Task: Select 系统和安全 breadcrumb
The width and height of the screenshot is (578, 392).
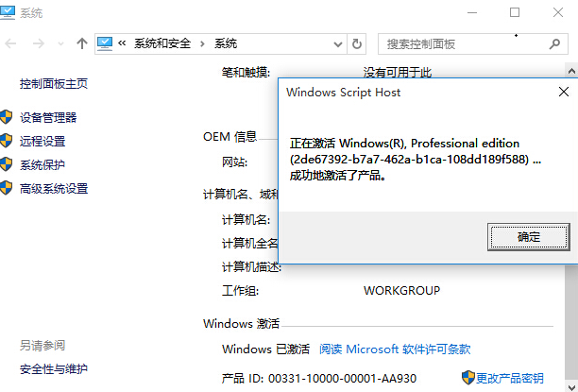Action: 162,43
